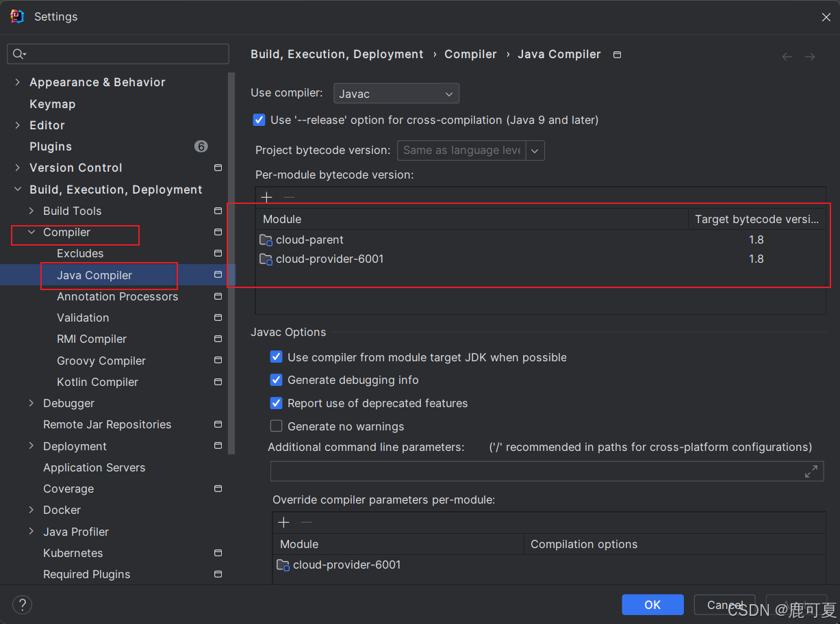
Task: Click Build, Execution, Deployment in the breadcrumb
Action: pyautogui.click(x=336, y=54)
